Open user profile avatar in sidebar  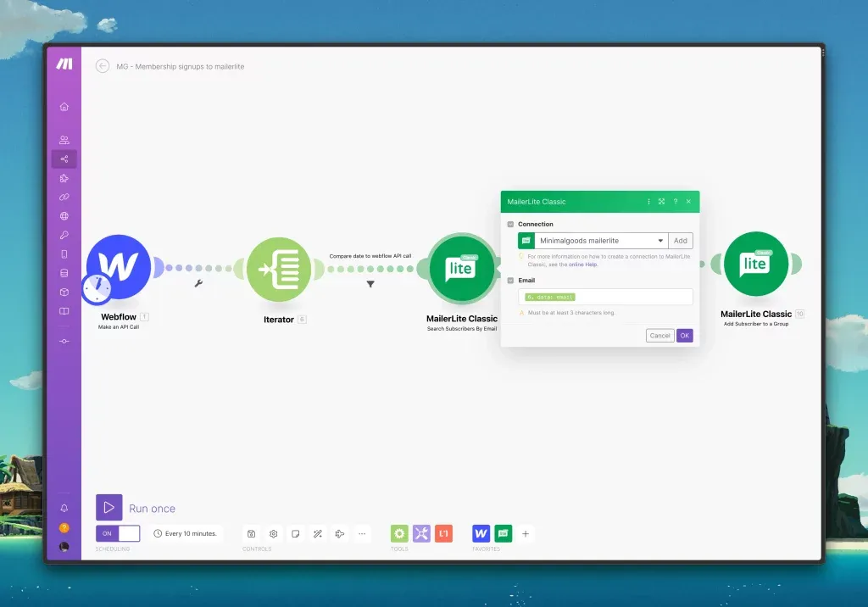[64, 547]
